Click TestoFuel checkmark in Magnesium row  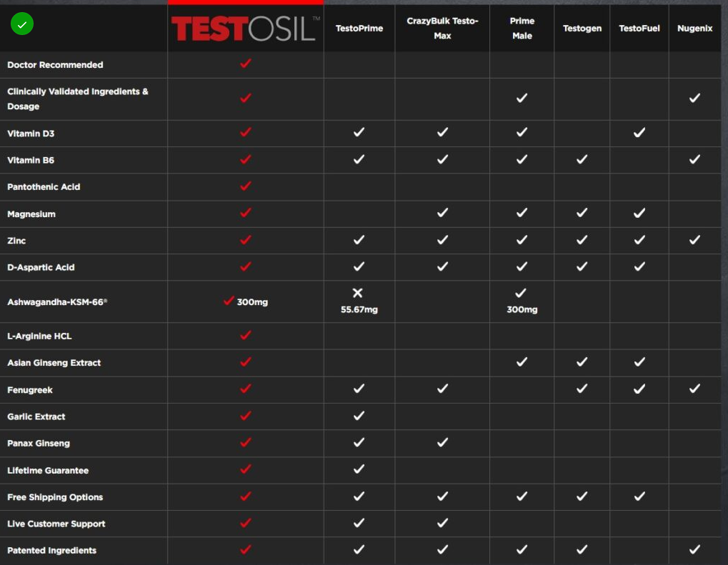(639, 213)
